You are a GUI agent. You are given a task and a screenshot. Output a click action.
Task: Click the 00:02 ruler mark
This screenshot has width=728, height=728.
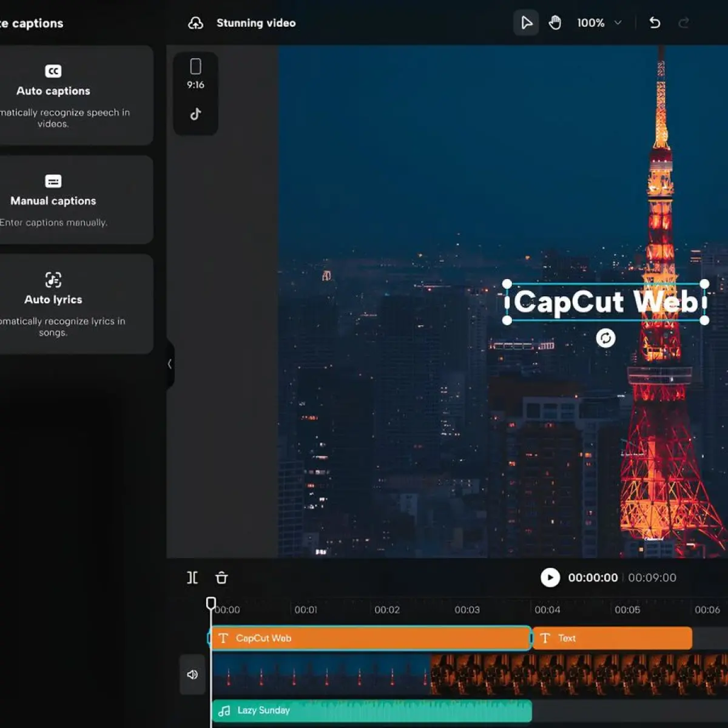click(x=387, y=610)
